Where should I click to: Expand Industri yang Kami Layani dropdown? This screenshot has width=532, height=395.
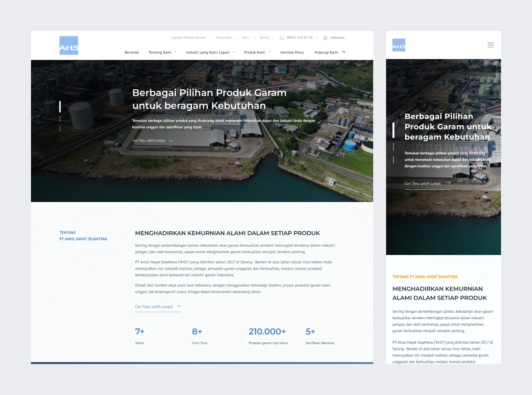click(233, 52)
